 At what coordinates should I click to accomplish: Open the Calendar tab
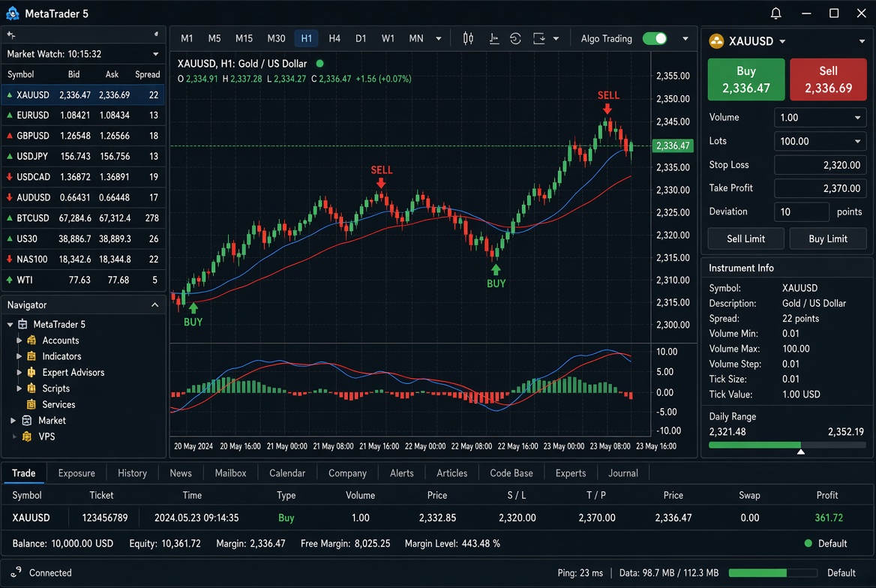pos(287,472)
